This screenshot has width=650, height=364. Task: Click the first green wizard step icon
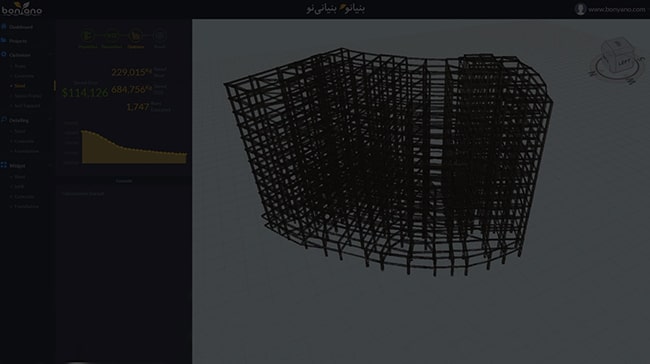pos(87,36)
